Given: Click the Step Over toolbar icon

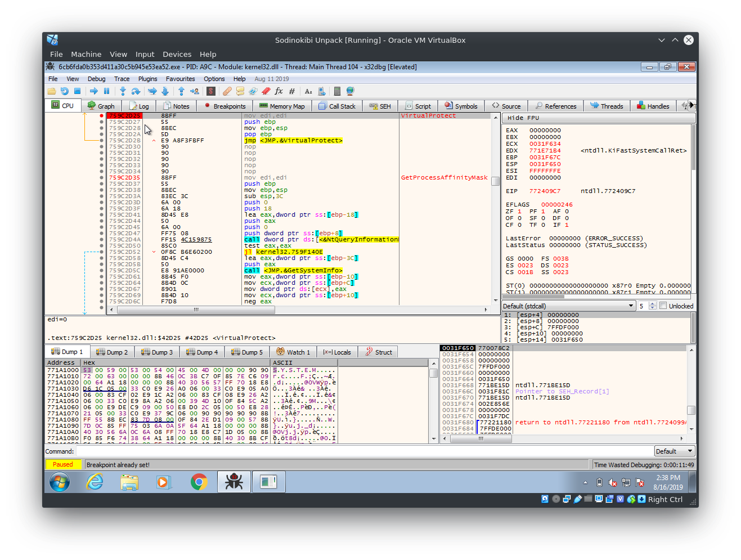Looking at the screenshot, I should pyautogui.click(x=136, y=91).
